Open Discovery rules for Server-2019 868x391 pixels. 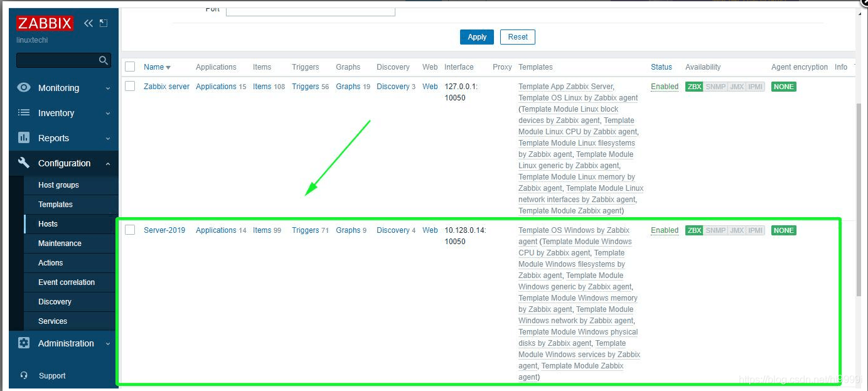pos(393,230)
